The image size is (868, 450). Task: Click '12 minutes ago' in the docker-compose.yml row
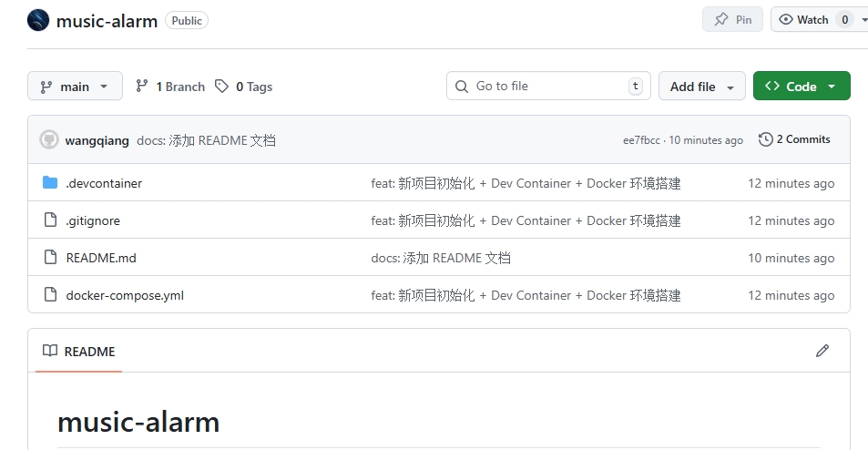pos(791,295)
